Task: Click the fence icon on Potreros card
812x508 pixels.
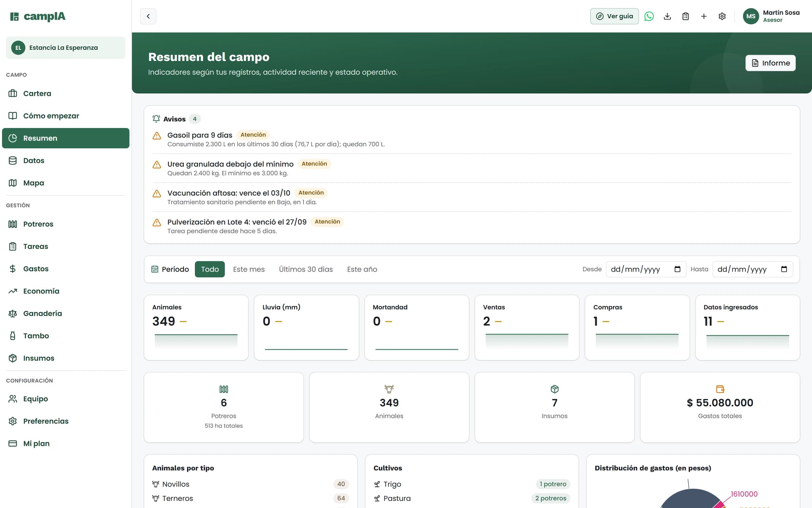Action: (224, 389)
